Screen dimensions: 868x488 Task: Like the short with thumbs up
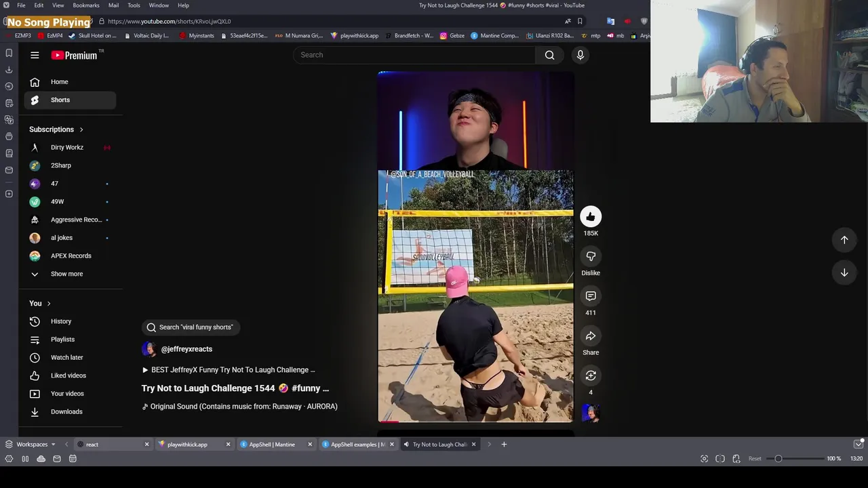click(591, 217)
